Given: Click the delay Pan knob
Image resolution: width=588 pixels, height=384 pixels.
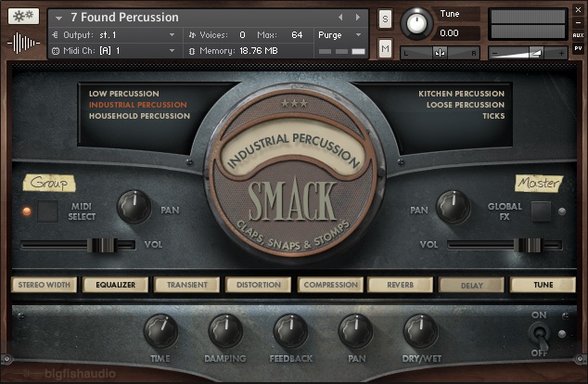Looking at the screenshot, I should (x=355, y=331).
